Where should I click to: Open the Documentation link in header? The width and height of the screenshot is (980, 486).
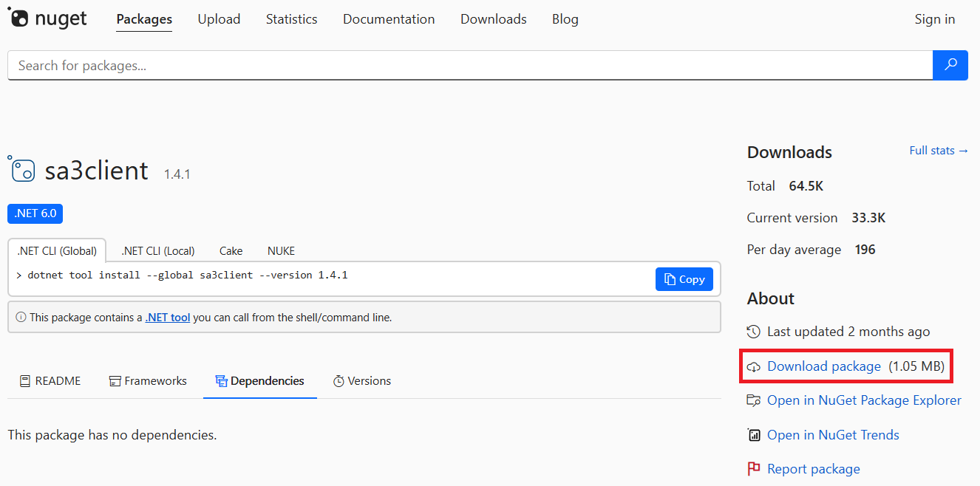coord(389,19)
